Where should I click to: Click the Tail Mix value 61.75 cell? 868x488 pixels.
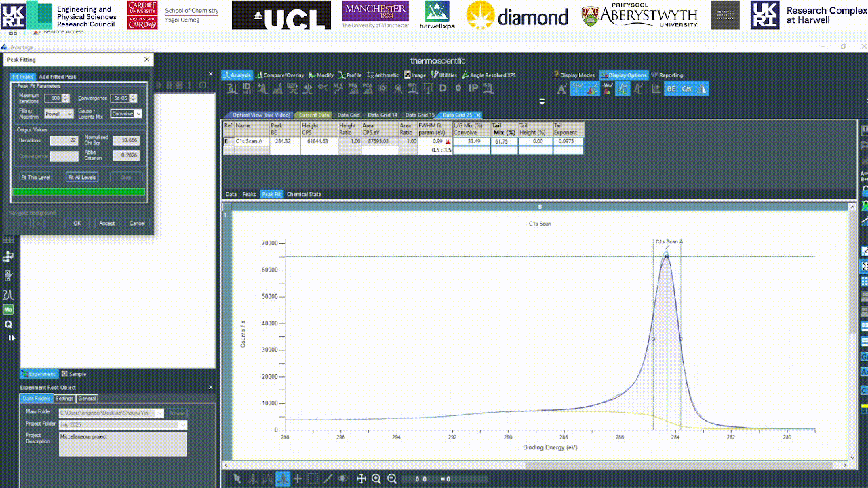[504, 142]
